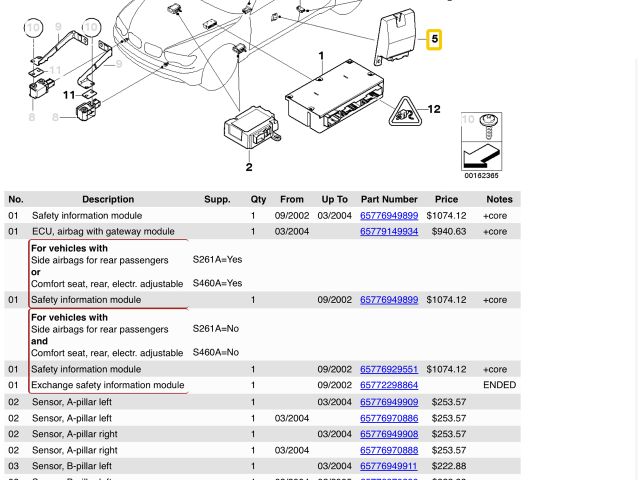Click the Part Number column header

(389, 199)
